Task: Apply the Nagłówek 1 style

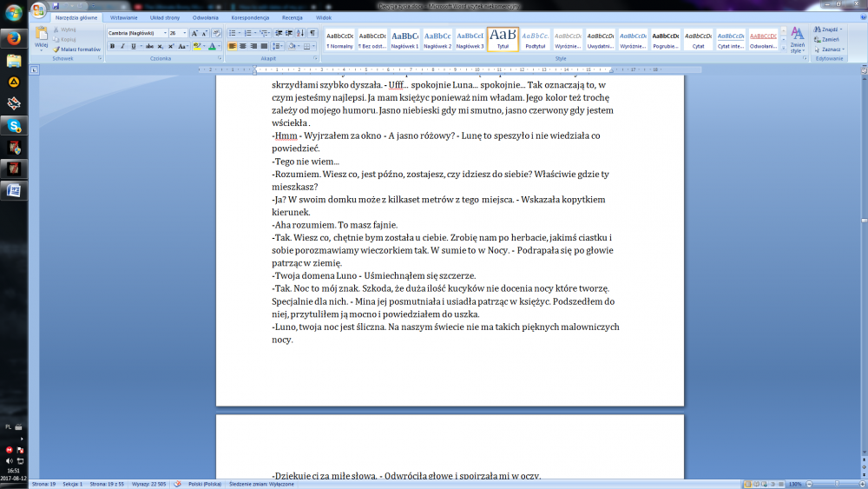Action: pos(404,38)
